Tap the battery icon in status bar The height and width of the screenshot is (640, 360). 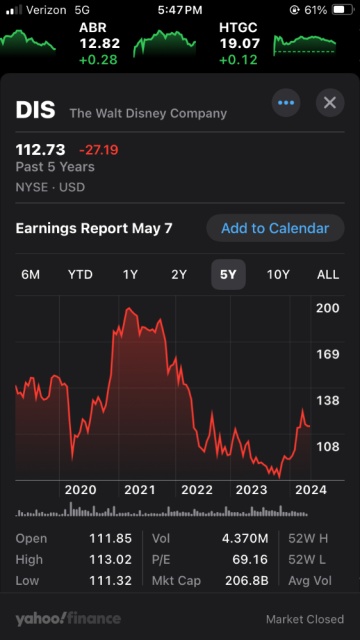coord(342,10)
